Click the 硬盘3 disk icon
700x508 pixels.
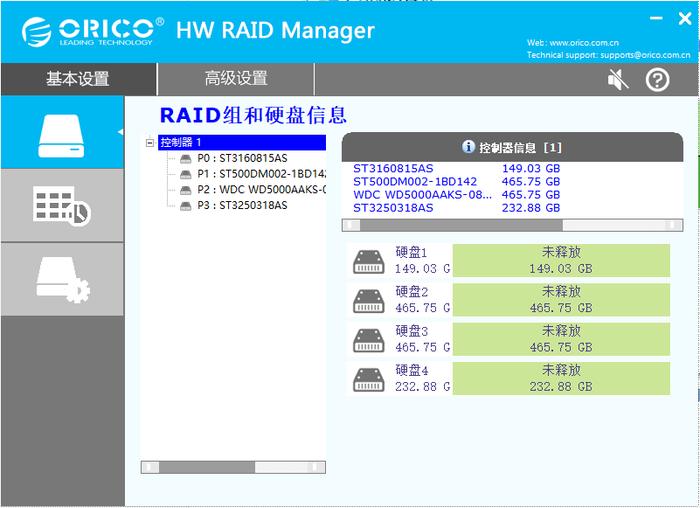(369, 340)
